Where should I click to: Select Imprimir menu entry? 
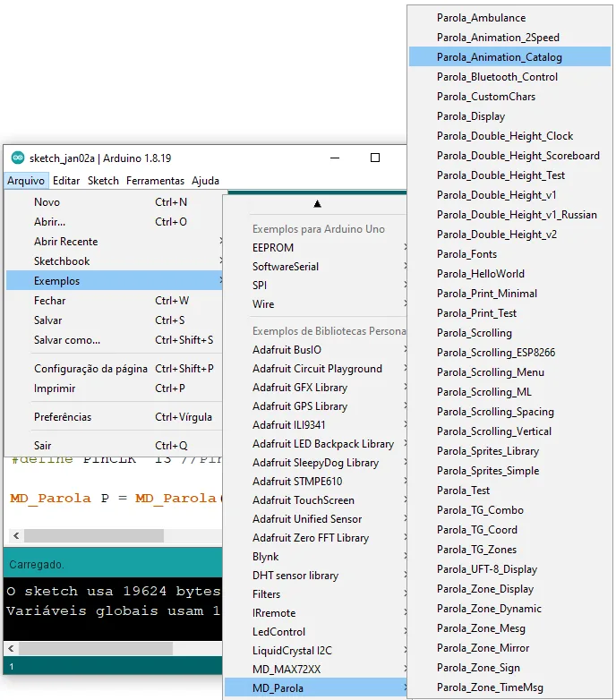pos(115,388)
